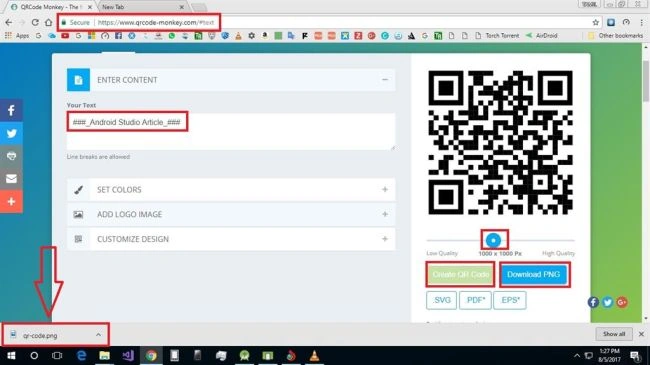Open options arrow for qr-code.png download
The width and height of the screenshot is (650, 365).
pyautogui.click(x=98, y=335)
